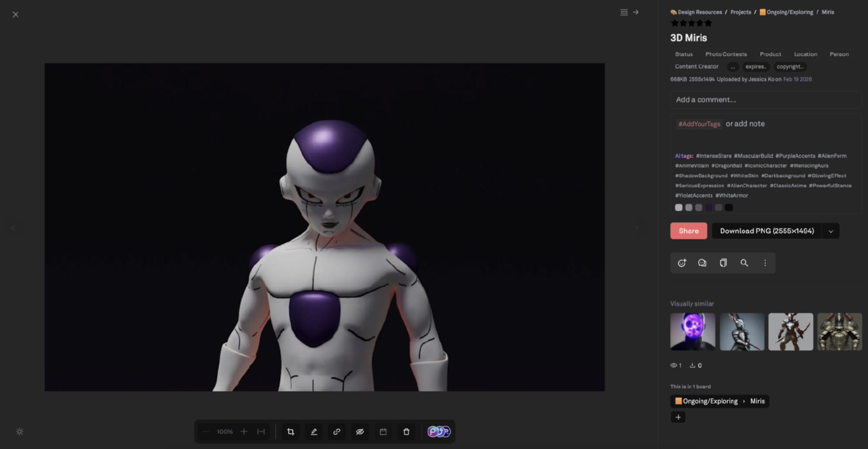Click the dark purple color swatch
This screenshot has height=449, width=868.
coord(709,208)
